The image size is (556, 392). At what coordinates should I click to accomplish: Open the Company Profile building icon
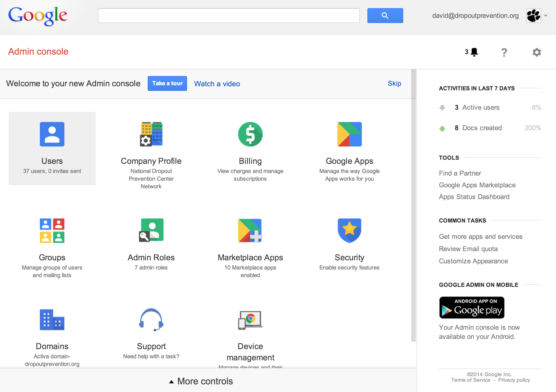[x=151, y=134]
